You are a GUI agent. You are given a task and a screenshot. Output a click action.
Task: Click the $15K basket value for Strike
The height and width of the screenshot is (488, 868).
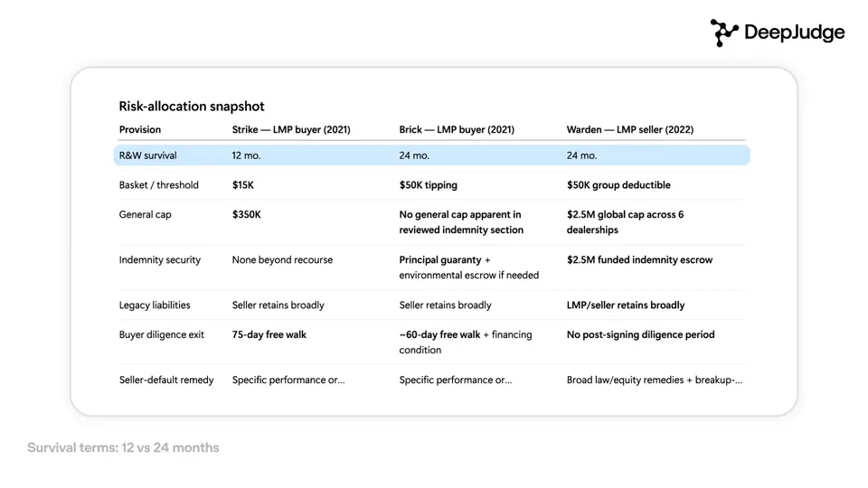(x=243, y=184)
